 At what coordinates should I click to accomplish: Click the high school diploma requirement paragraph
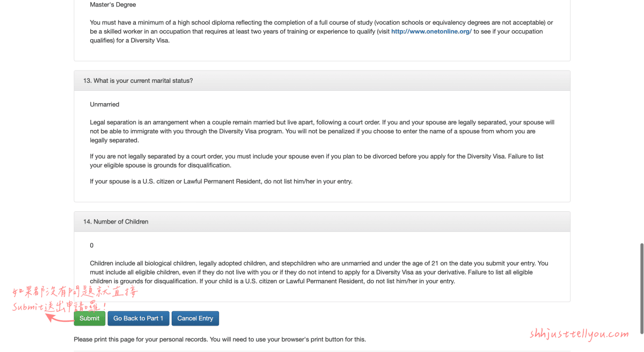pyautogui.click(x=321, y=32)
